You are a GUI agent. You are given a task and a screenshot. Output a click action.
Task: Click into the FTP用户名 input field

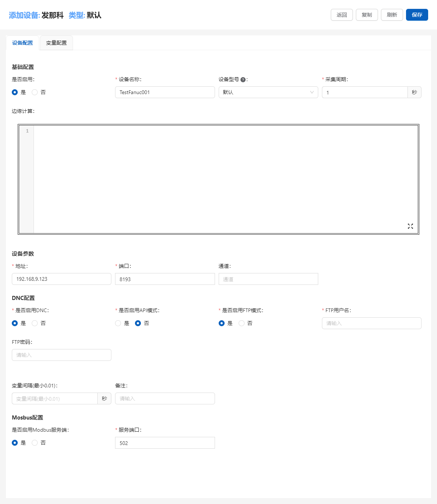pos(371,323)
